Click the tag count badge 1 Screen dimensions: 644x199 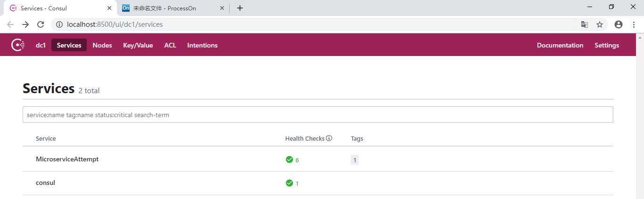(355, 160)
